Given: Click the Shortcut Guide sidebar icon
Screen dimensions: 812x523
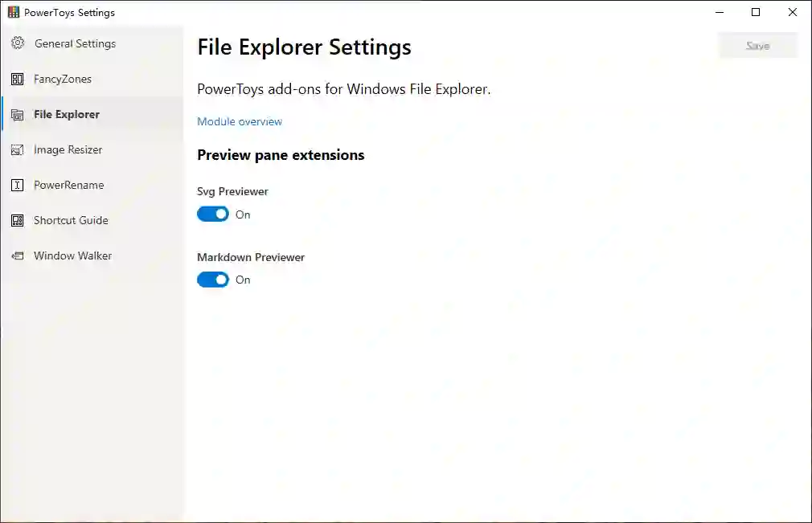Looking at the screenshot, I should (x=18, y=221).
